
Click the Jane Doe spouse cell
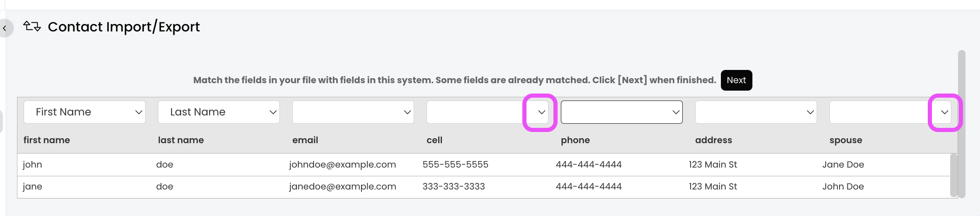tap(843, 165)
